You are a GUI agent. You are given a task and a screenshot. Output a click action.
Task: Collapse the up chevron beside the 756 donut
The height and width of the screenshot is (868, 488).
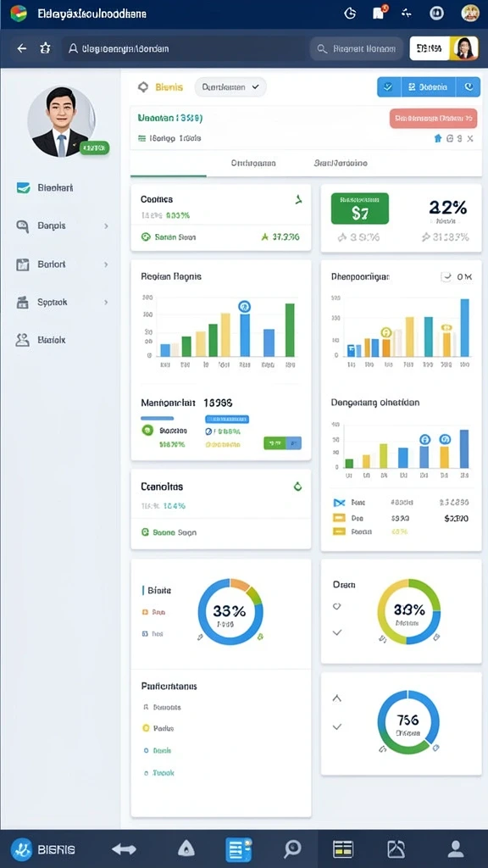(x=336, y=698)
